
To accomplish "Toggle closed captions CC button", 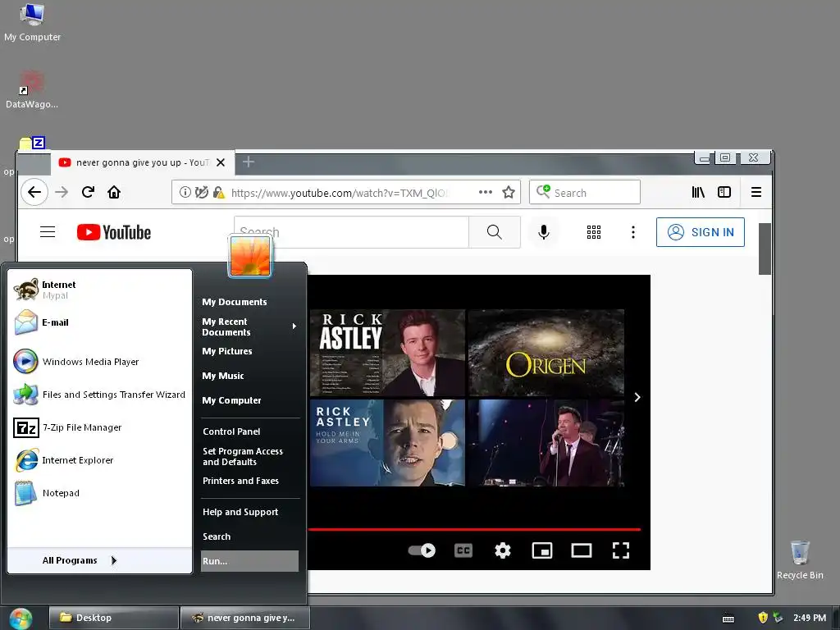I will 463,550.
